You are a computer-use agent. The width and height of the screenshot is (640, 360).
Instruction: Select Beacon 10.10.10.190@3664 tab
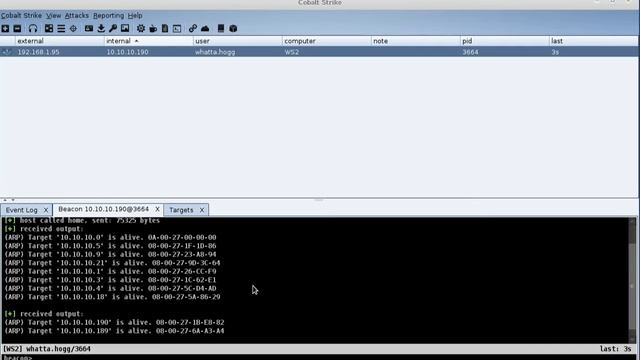(x=104, y=209)
